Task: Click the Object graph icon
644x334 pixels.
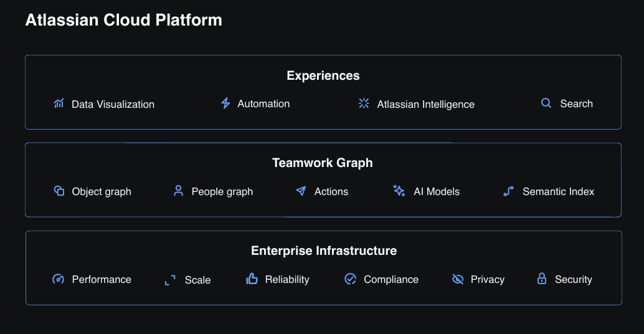Action: point(59,191)
